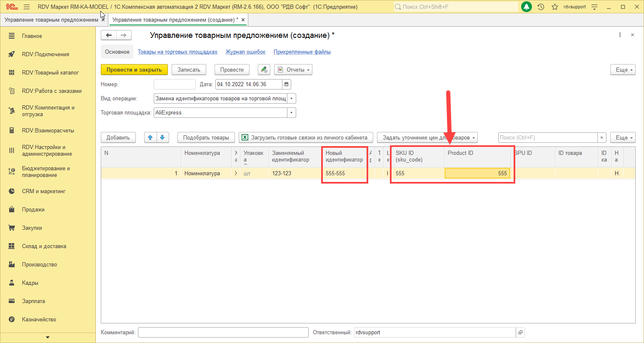Move the row down with arrow button

(x=162, y=137)
